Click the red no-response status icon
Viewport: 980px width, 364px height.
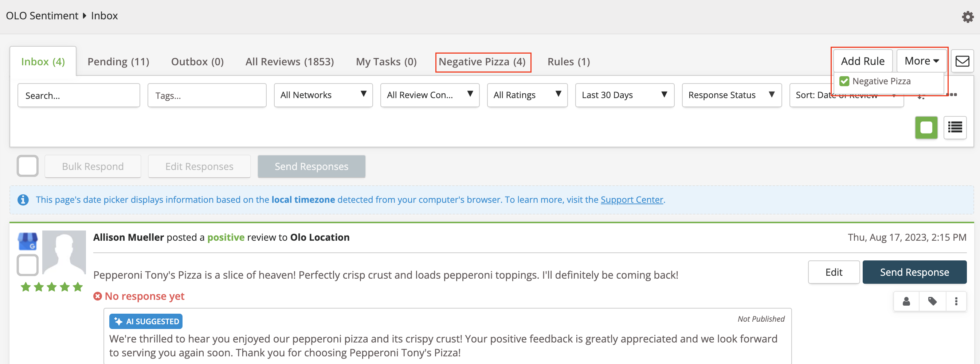[98, 296]
